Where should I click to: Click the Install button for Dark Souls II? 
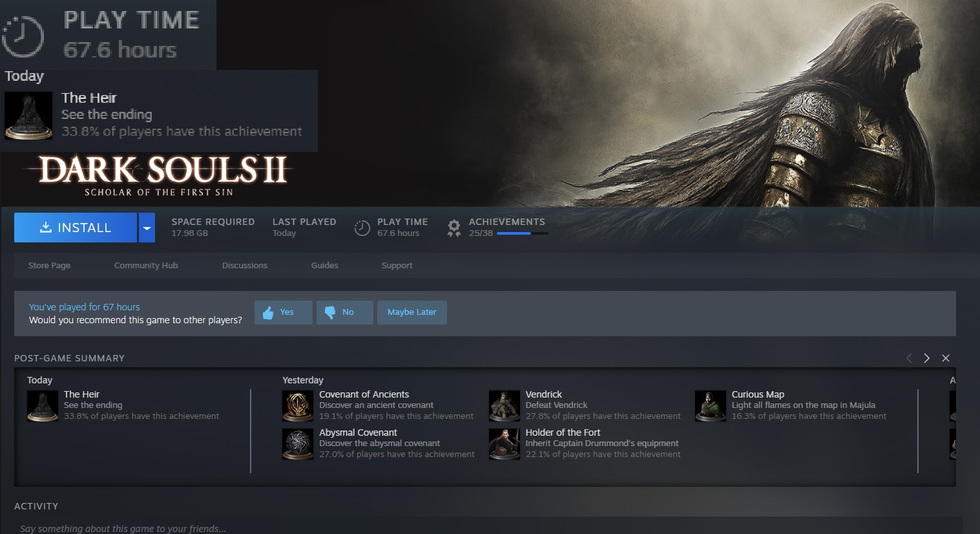(76, 228)
